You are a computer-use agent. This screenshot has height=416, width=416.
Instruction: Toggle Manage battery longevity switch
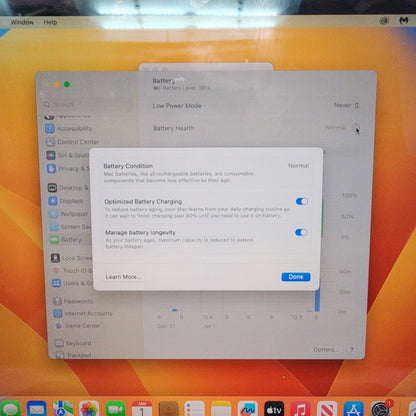[x=301, y=232]
